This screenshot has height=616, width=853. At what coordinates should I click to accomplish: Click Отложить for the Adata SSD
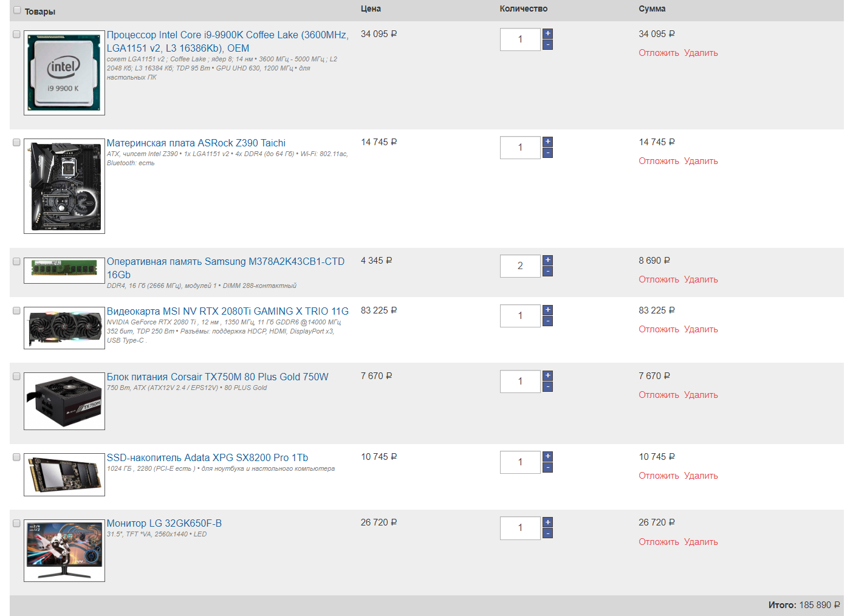click(659, 476)
